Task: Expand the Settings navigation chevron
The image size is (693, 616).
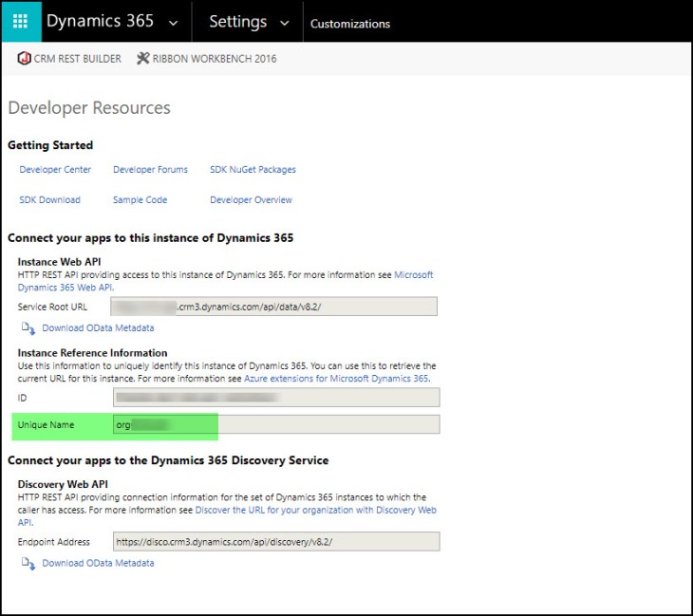Action: click(x=286, y=23)
